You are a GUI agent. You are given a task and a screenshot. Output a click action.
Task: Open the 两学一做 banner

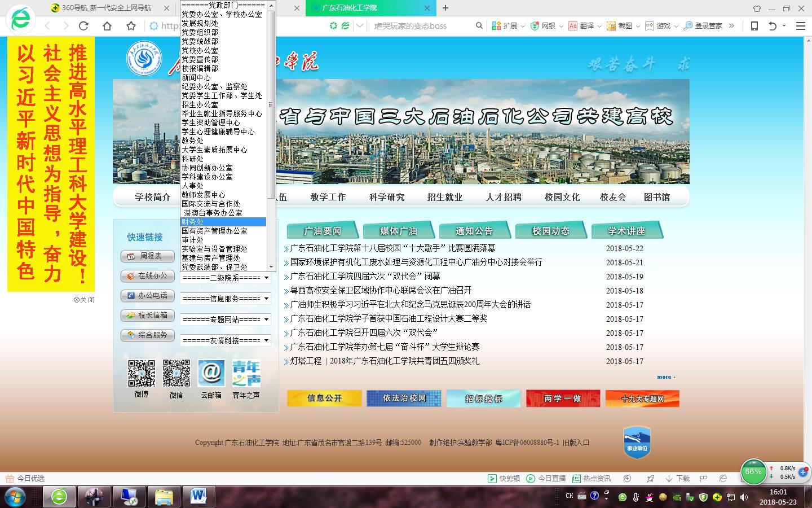[x=563, y=398]
